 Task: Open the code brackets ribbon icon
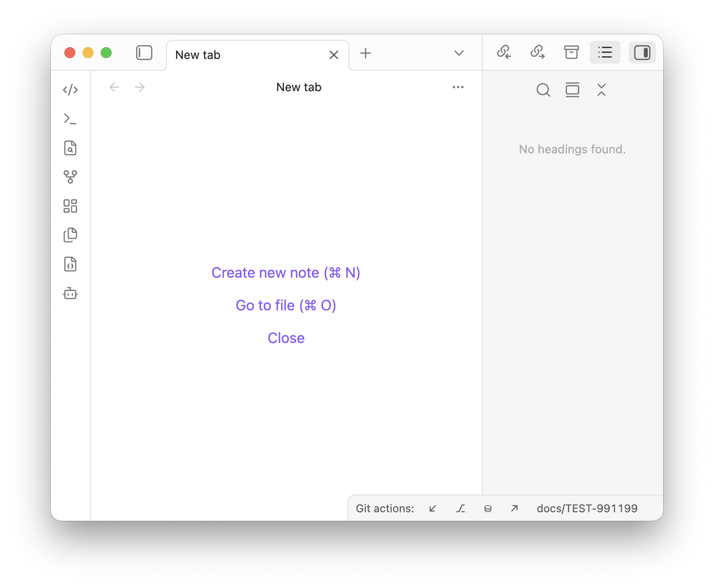pyautogui.click(x=70, y=90)
